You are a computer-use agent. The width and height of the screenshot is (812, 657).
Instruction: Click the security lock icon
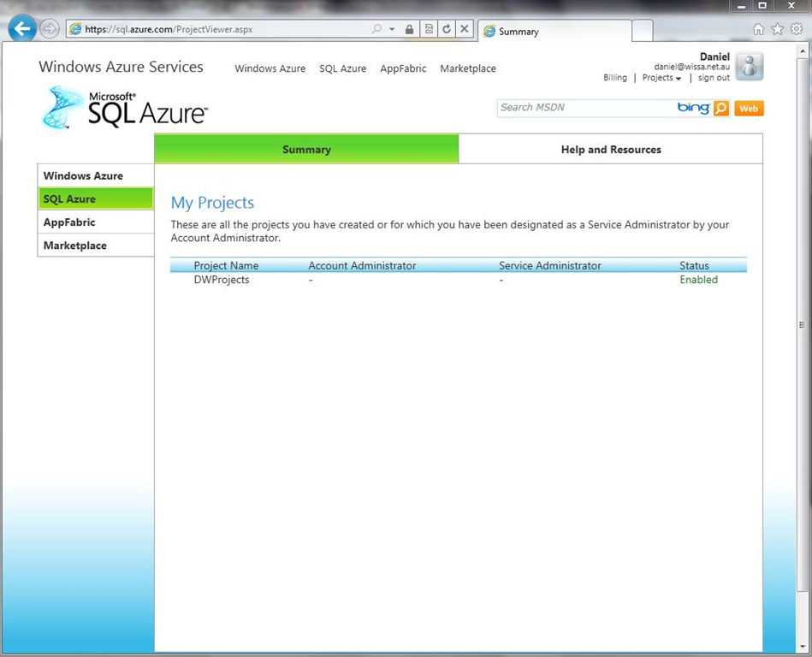409,29
